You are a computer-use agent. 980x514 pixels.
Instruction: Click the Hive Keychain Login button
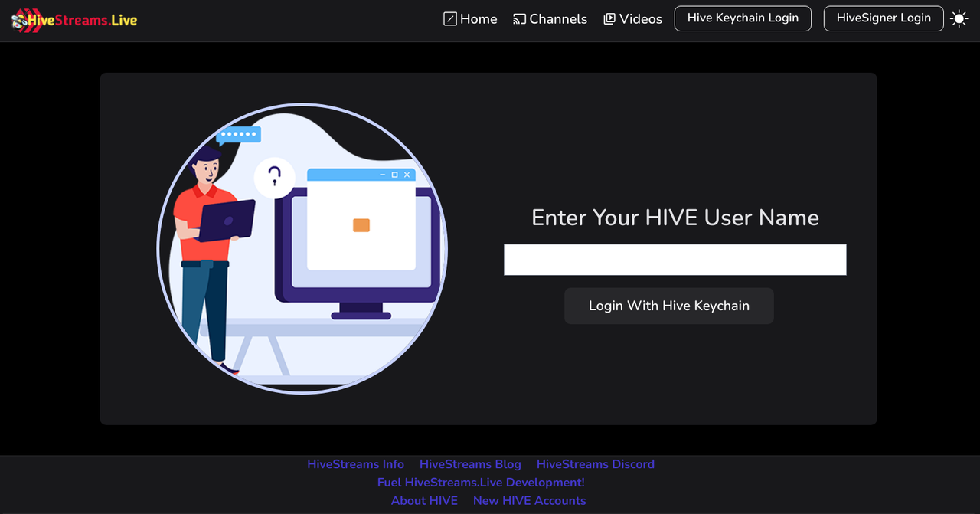[x=743, y=18]
